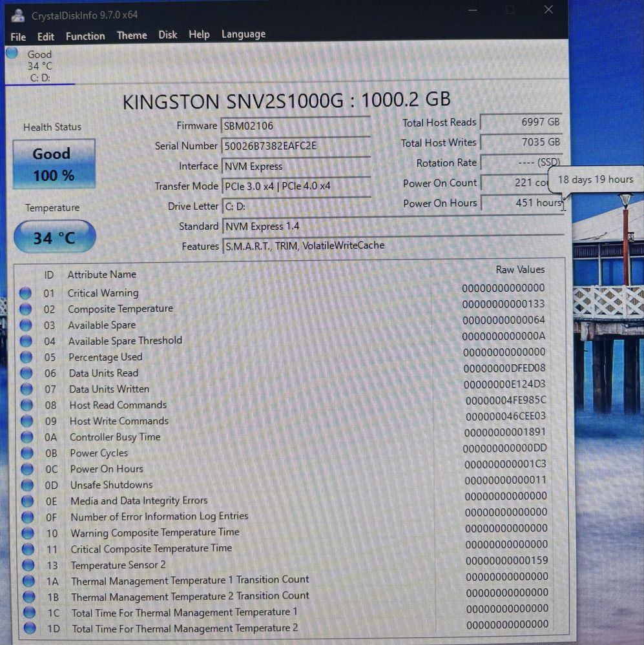Select the Composite Temperature attribute name
This screenshot has height=645, width=644.
(120, 309)
